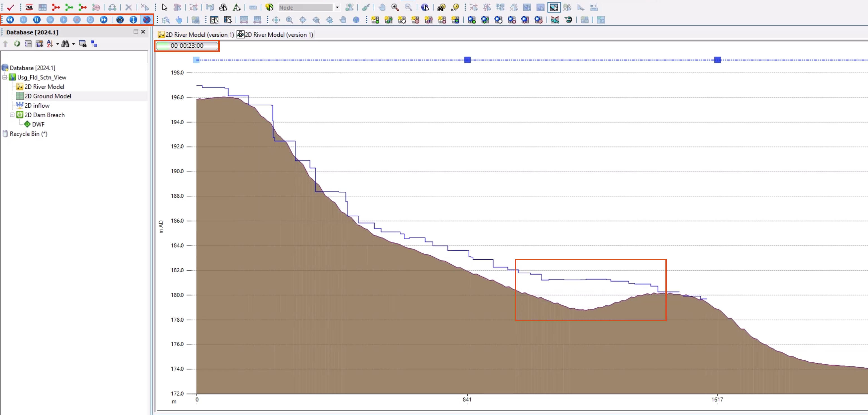Select Database [2024.1] root node
Image resolution: width=868 pixels, height=415 pixels.
coord(32,68)
